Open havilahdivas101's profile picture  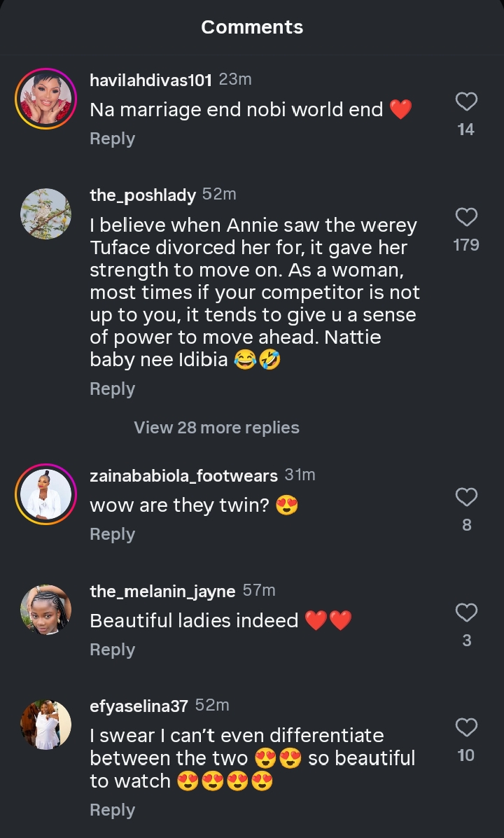point(45,99)
